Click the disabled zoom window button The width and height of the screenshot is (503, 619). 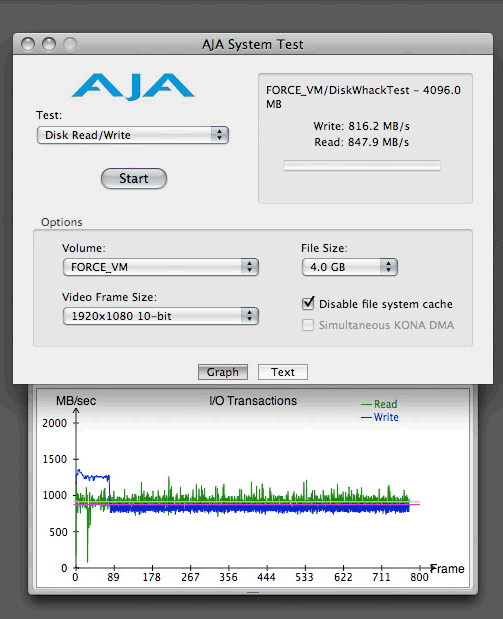pyautogui.click(x=70, y=44)
